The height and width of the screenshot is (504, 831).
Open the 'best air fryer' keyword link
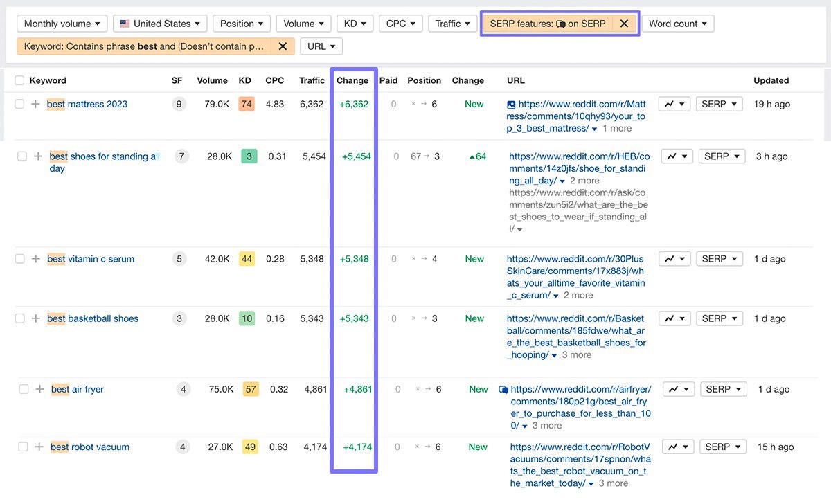pyautogui.click(x=78, y=389)
